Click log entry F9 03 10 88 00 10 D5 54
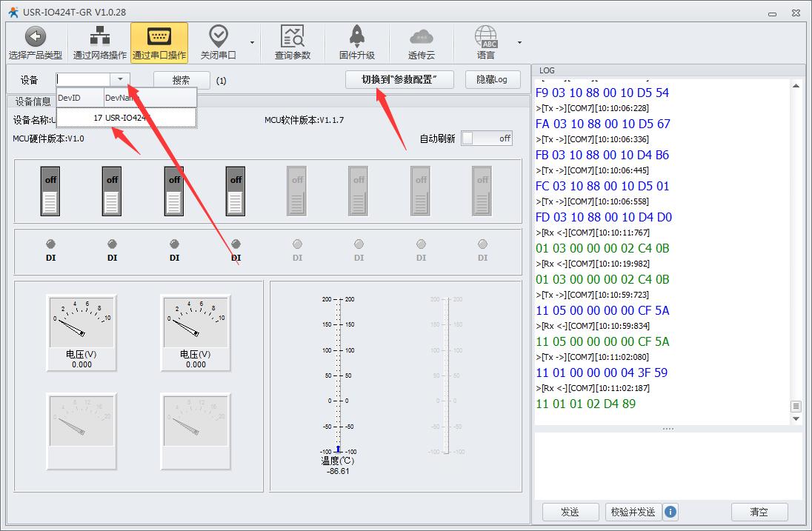812x531 pixels. point(602,93)
